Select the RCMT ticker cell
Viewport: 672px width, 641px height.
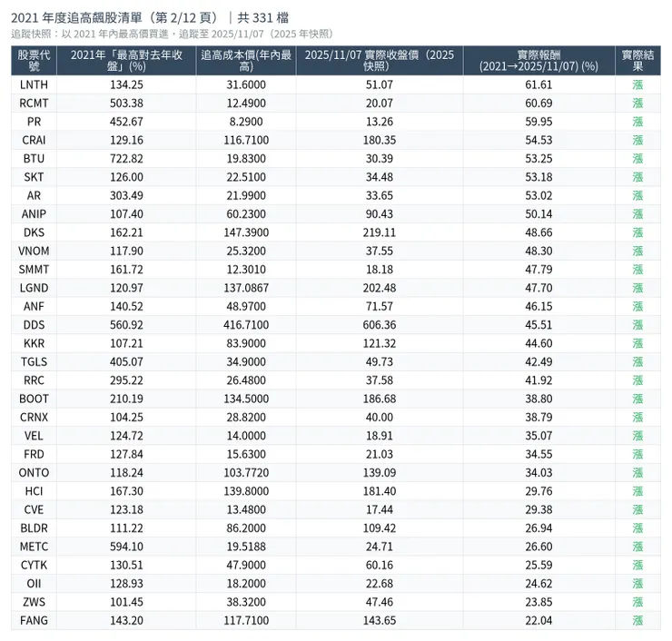click(34, 104)
